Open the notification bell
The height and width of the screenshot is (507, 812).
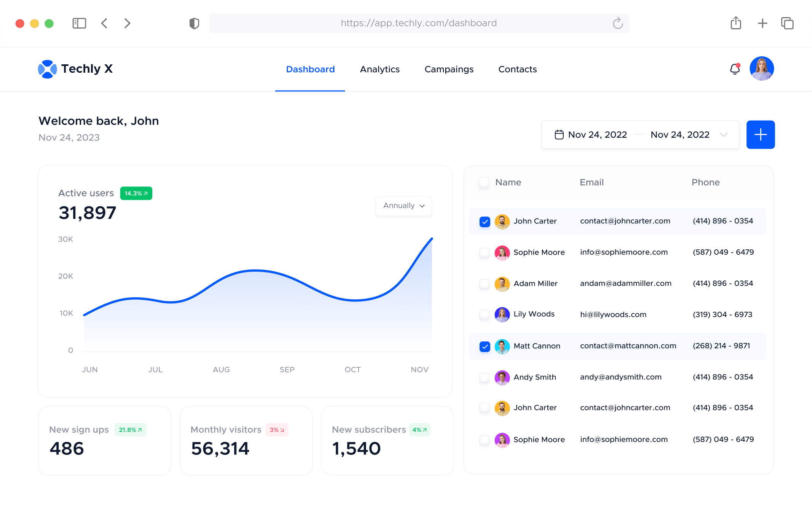click(735, 69)
